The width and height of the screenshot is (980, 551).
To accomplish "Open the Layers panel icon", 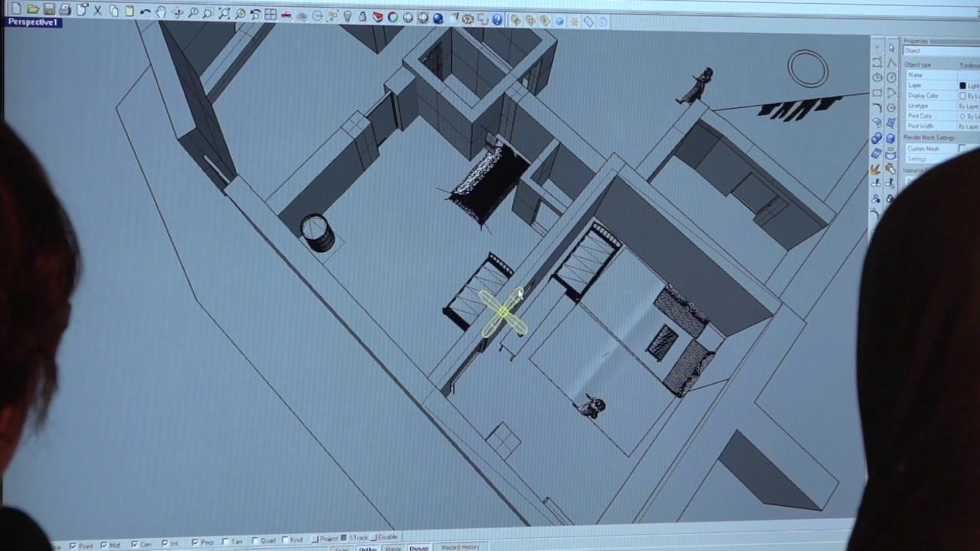I will [378, 17].
